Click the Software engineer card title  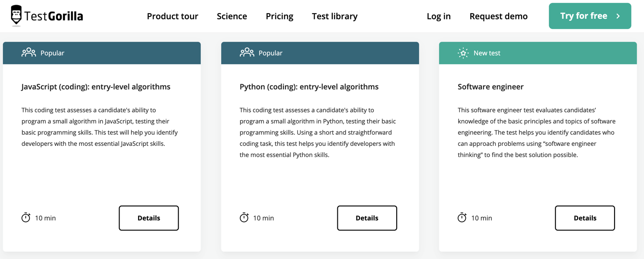click(490, 86)
